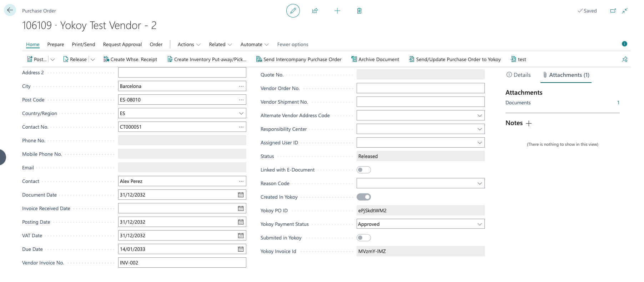Expand Release options dropdown arrow
The width and height of the screenshot is (644, 282).
[x=93, y=59]
